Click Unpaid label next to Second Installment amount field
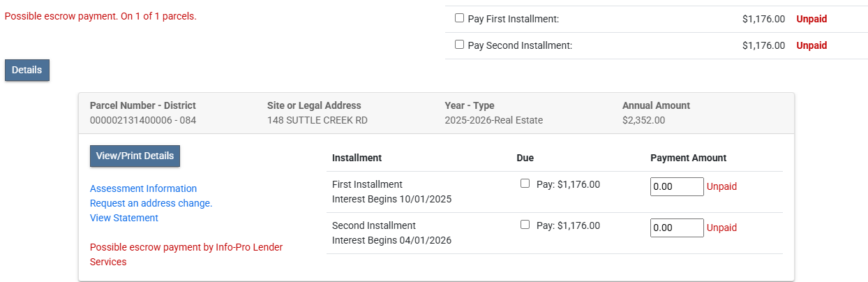This screenshot has width=868, height=282. pyautogui.click(x=721, y=228)
